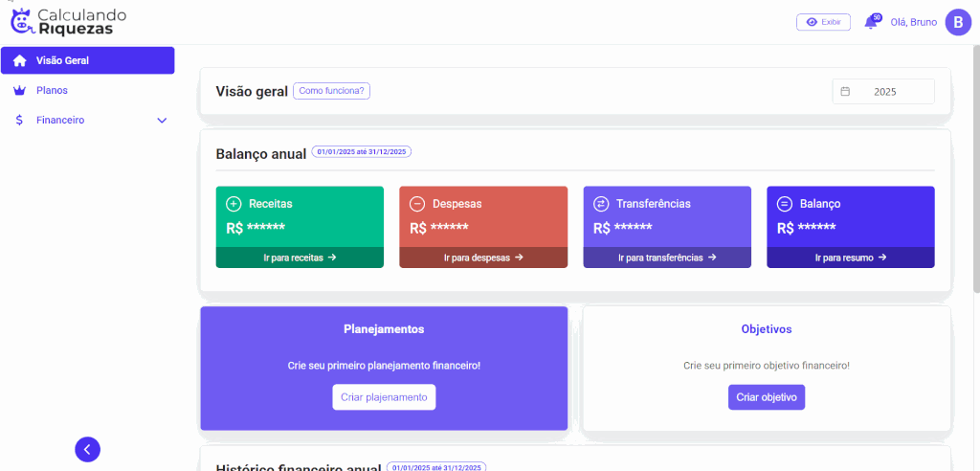This screenshot has height=471, width=980.
Task: Open the 2025 year picker
Action: point(884,92)
